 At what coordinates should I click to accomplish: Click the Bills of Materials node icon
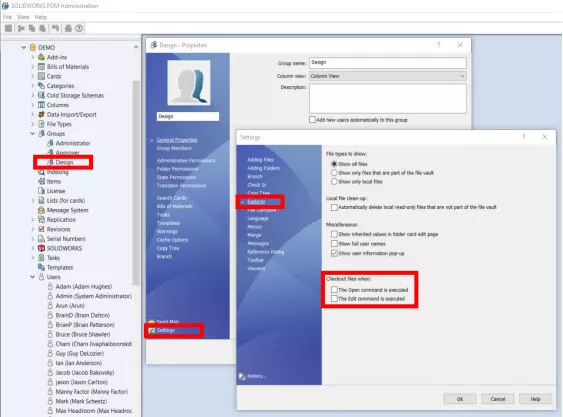click(41, 66)
